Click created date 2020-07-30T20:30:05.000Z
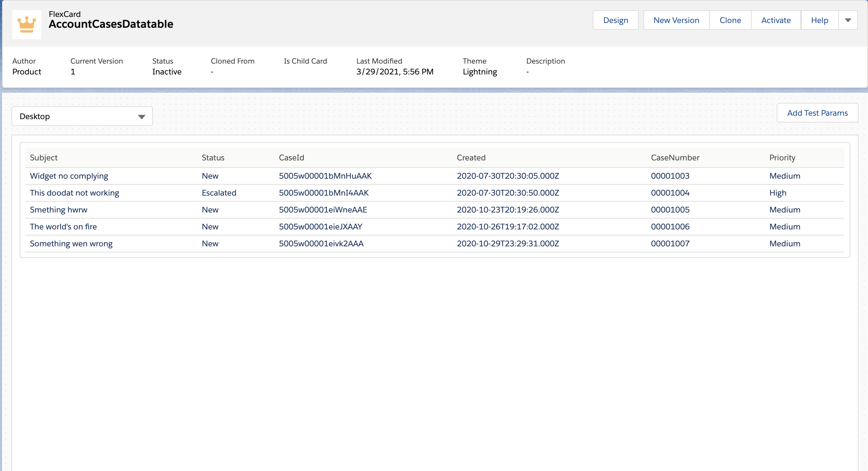 (508, 176)
